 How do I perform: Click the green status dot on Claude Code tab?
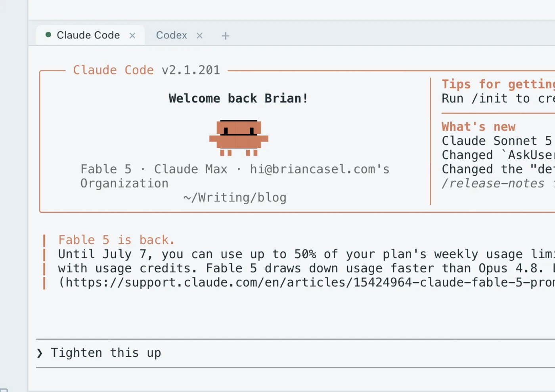pos(48,35)
